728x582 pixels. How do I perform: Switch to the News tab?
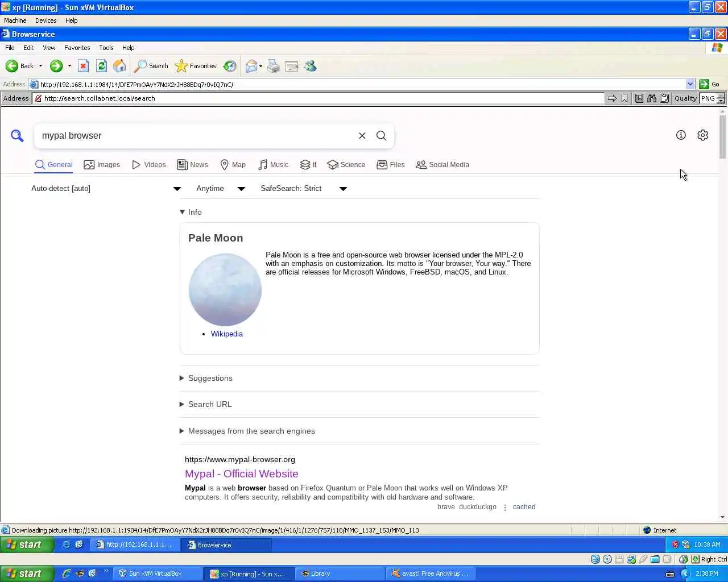192,165
